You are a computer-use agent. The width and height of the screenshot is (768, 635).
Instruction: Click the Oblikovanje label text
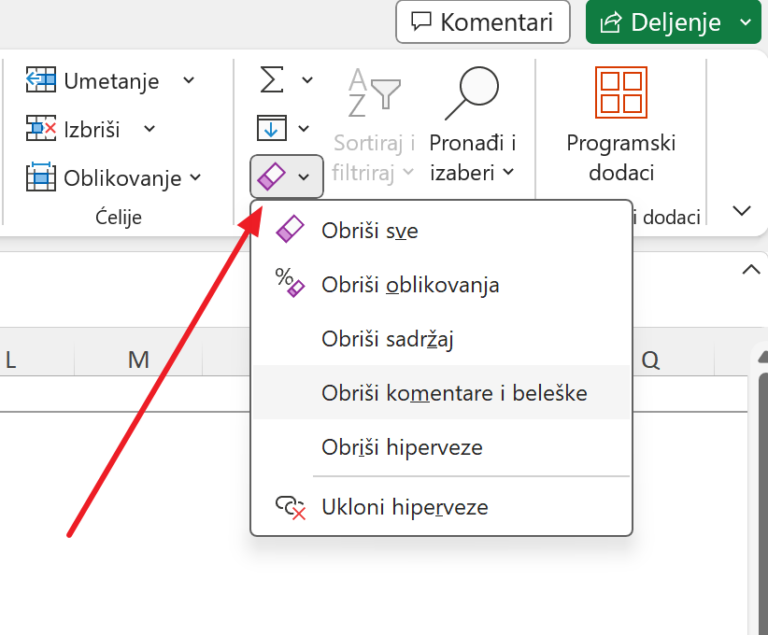pyautogui.click(x=122, y=178)
